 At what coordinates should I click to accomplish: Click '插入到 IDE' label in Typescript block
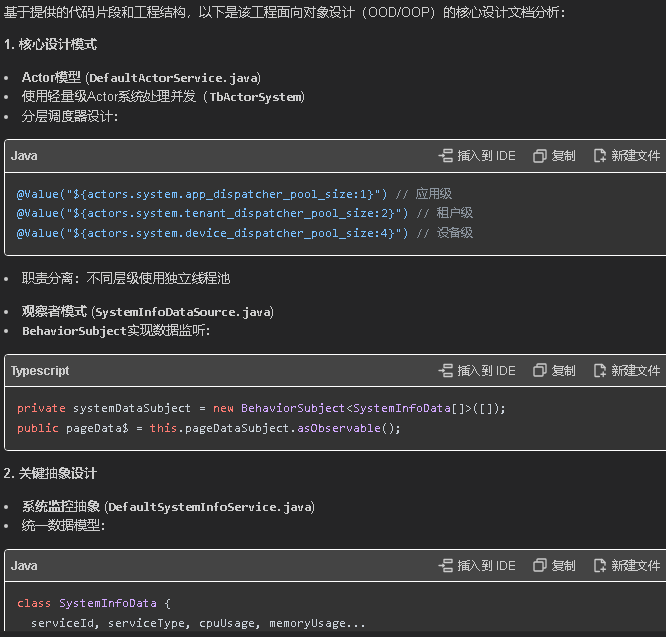tap(486, 371)
